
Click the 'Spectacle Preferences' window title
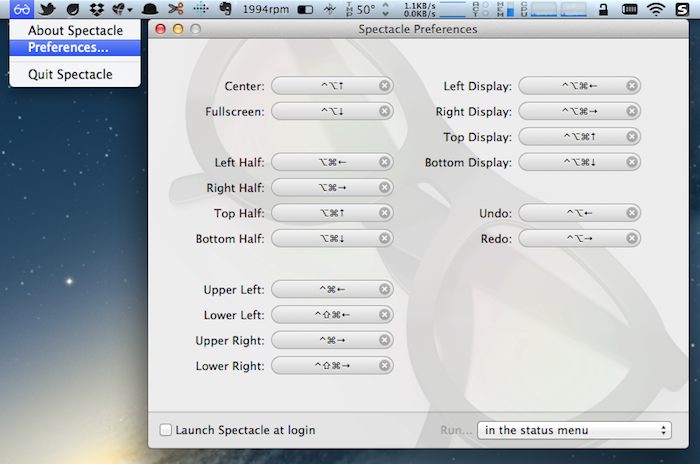[418, 29]
